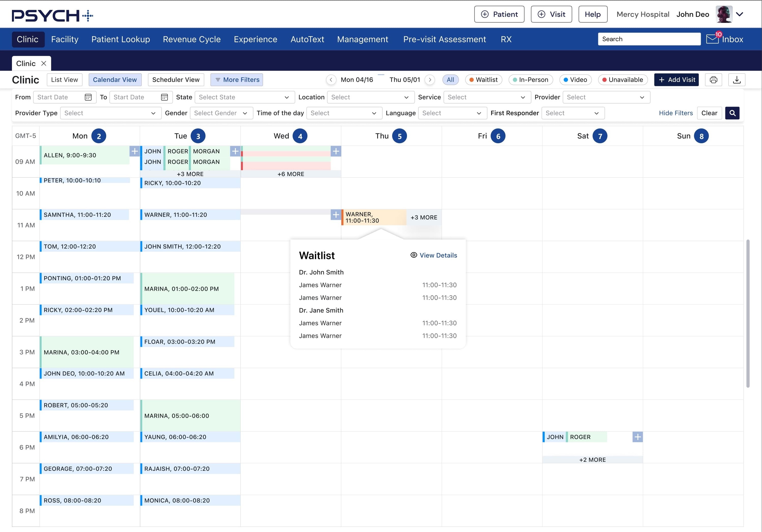This screenshot has height=532, width=762.
Task: Switch to Scheduler View
Action: pos(176,79)
